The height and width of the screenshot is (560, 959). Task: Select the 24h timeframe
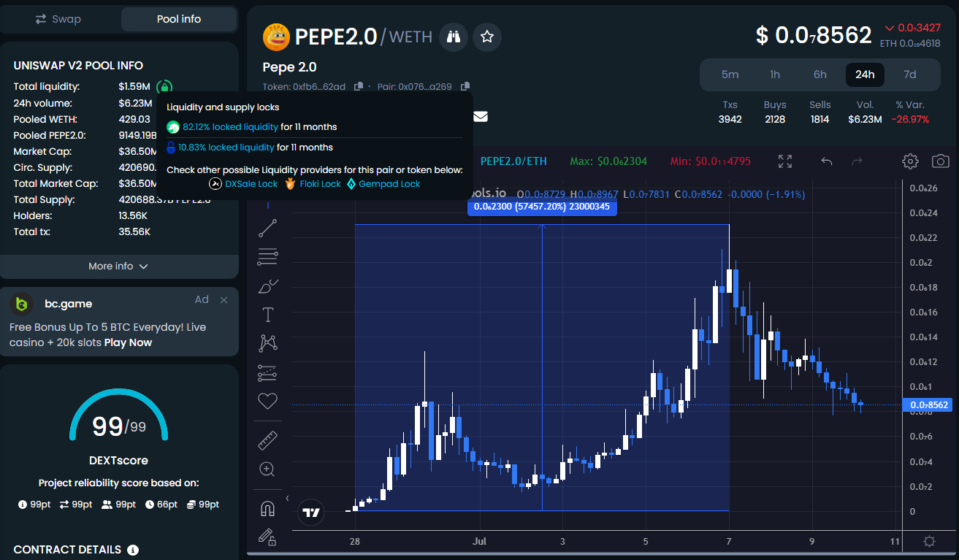click(x=865, y=74)
